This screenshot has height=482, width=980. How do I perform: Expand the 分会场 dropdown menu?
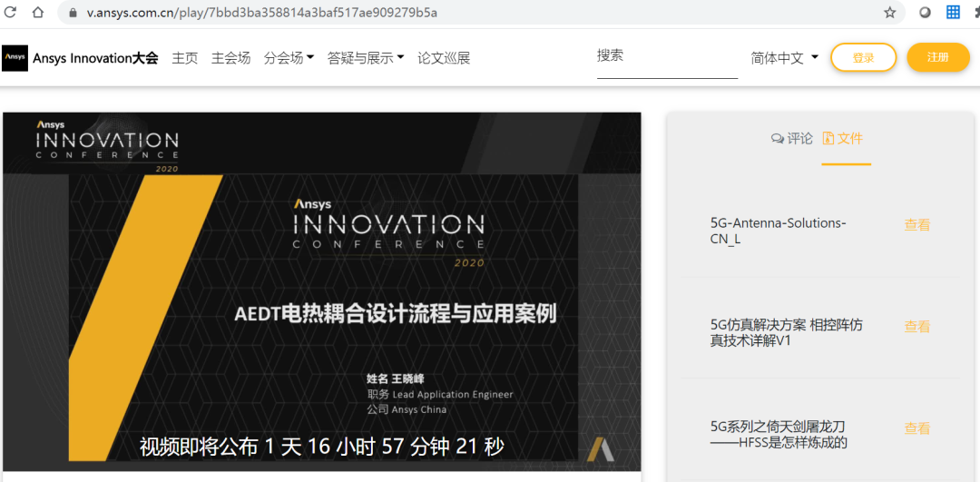pos(289,58)
